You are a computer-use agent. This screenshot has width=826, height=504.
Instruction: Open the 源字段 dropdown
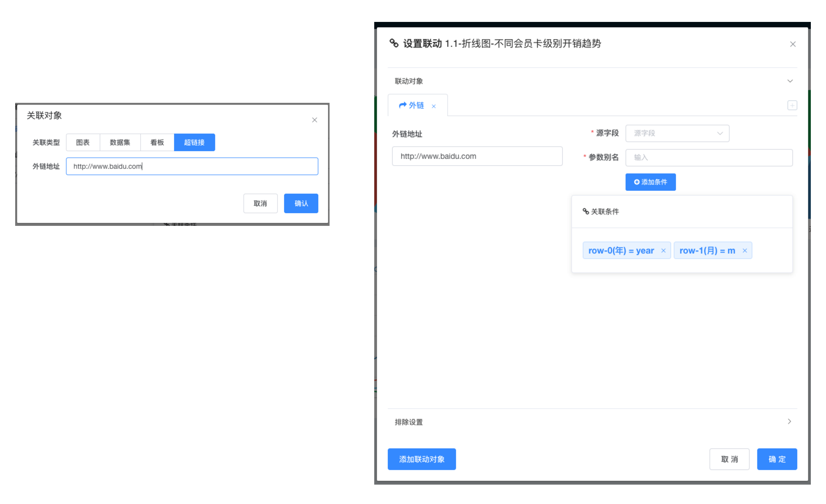click(677, 134)
